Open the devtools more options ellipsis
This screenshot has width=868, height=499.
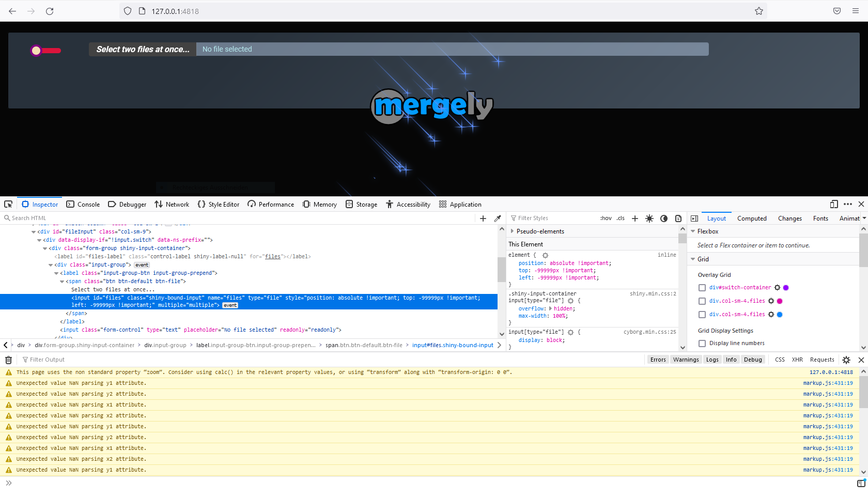point(848,204)
